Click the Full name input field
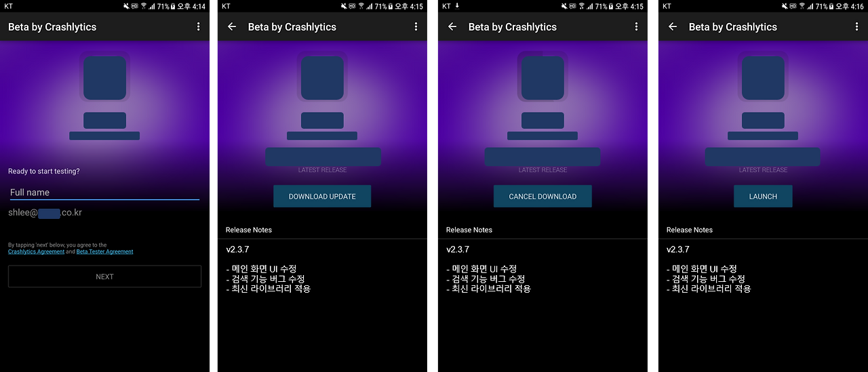868x372 pixels. pyautogui.click(x=104, y=192)
